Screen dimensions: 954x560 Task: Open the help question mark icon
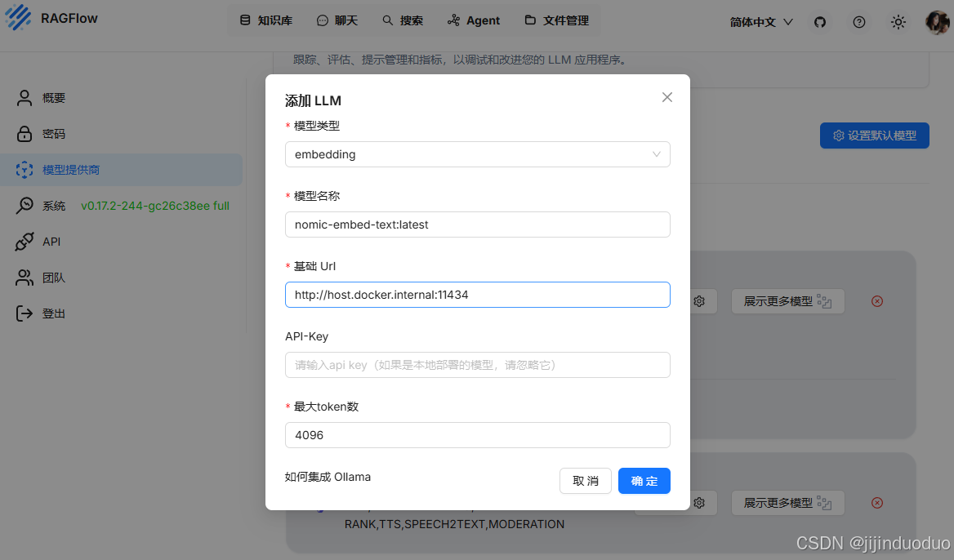(x=859, y=23)
